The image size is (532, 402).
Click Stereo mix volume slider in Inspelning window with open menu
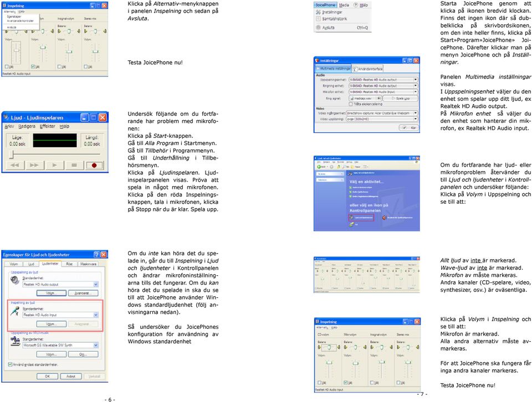95,52
